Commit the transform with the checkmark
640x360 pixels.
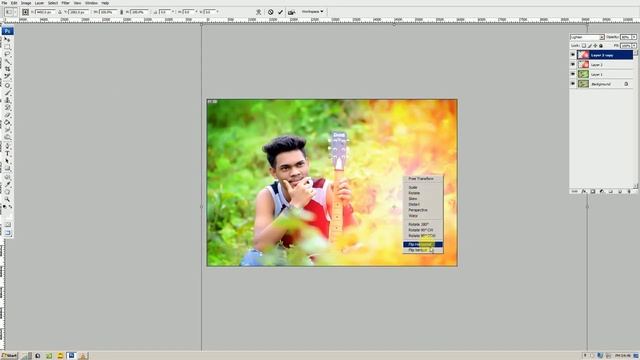[280, 12]
